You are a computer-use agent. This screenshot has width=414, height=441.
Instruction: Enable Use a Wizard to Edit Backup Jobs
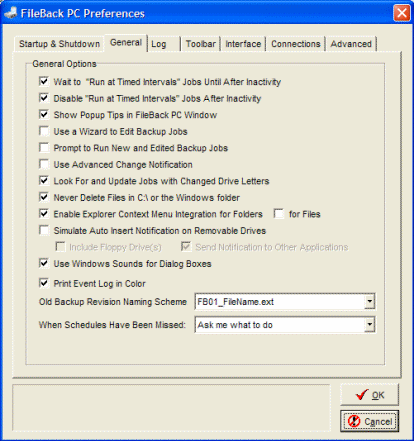(x=44, y=131)
